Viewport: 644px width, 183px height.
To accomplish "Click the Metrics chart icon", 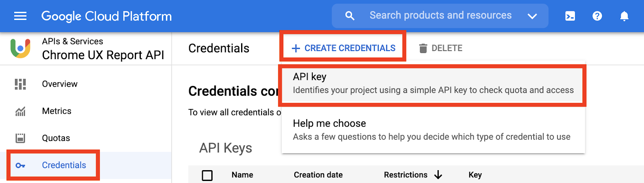I will pyautogui.click(x=20, y=111).
